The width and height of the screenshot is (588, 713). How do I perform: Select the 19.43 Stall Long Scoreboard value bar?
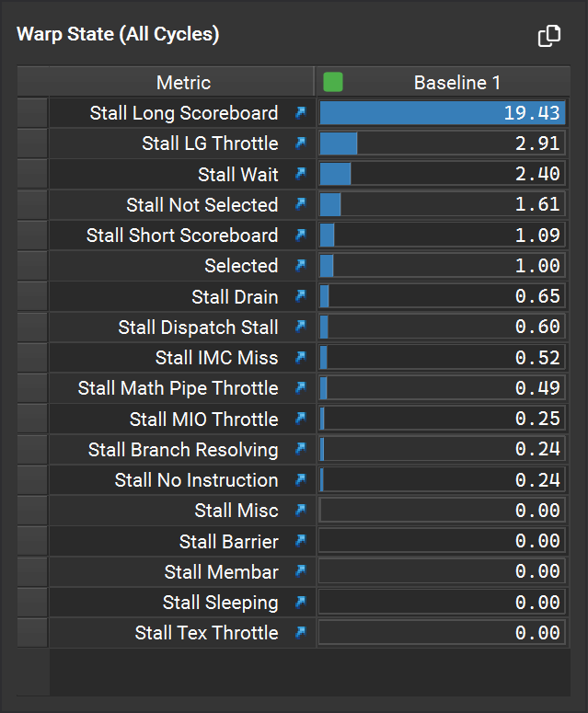point(442,113)
